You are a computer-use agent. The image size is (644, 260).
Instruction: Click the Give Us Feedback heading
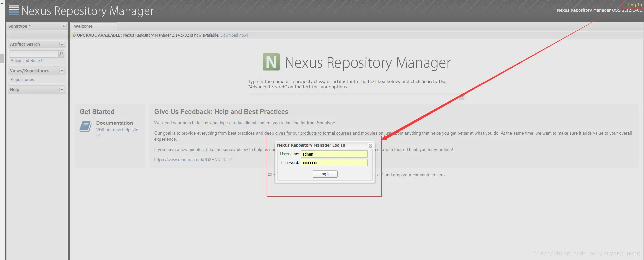221,112
